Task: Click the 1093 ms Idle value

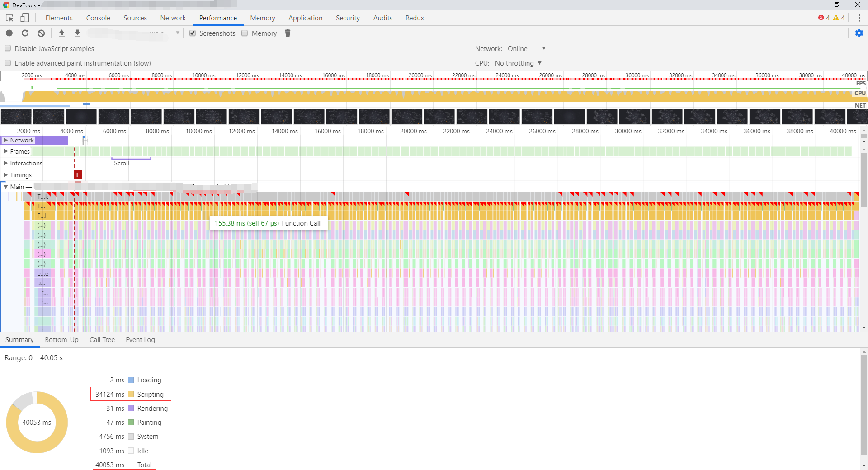Action: [112, 451]
